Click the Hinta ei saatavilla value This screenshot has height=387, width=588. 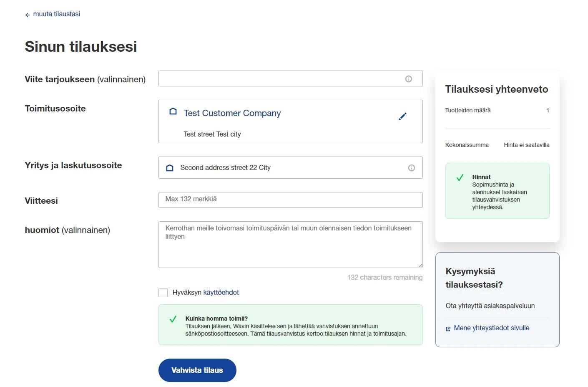[x=526, y=145]
